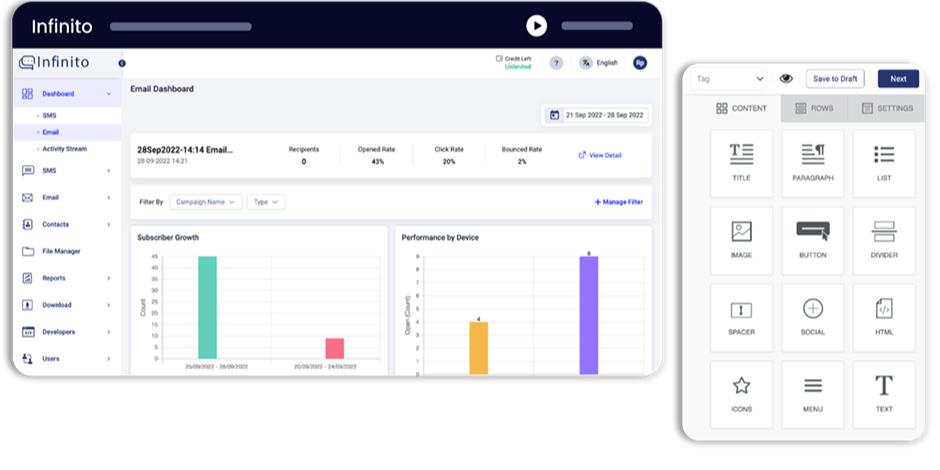Switch to the Rows tab

(813, 108)
